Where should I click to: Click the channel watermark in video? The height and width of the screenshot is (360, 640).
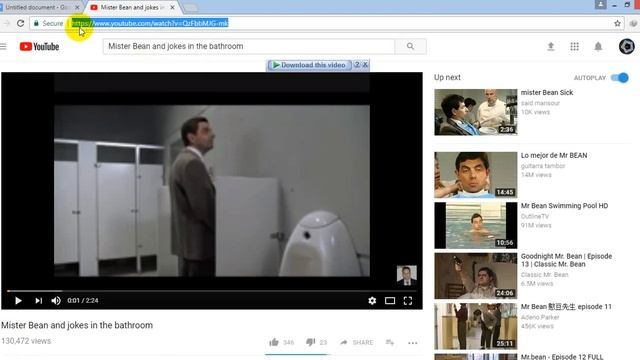[407, 275]
